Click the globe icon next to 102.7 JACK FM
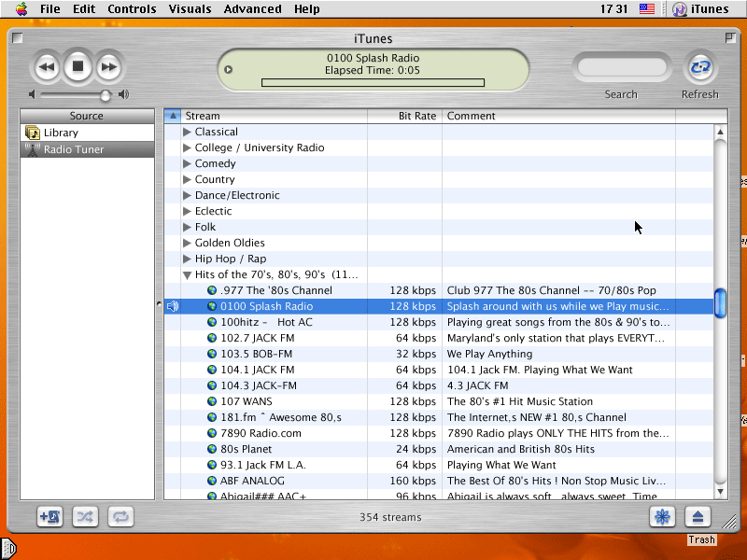The width and height of the screenshot is (747, 560). 212,338
